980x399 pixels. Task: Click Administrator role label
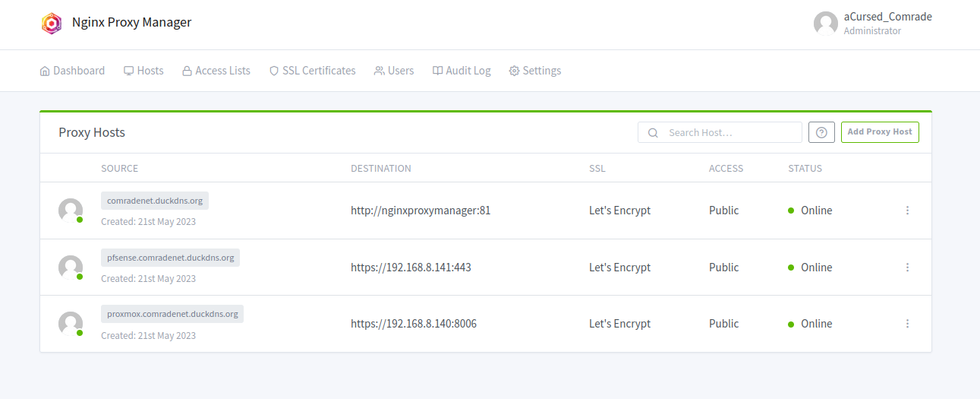pyautogui.click(x=873, y=31)
